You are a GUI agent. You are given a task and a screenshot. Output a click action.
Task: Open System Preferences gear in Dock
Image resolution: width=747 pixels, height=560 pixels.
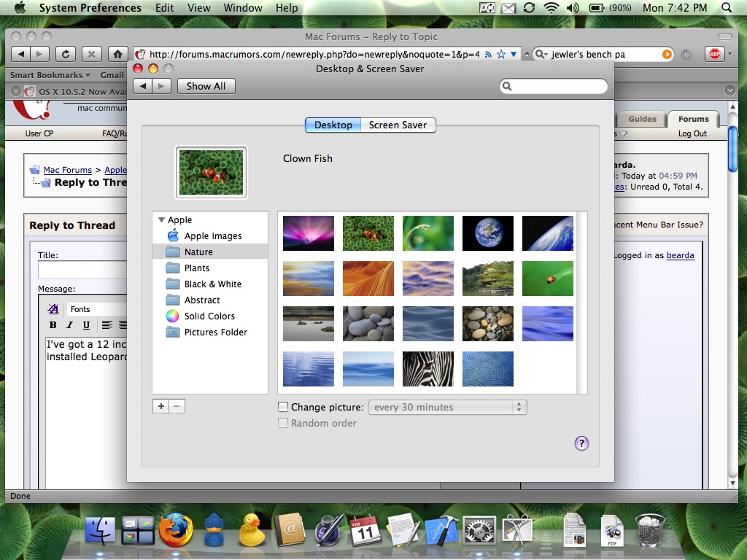point(479,531)
